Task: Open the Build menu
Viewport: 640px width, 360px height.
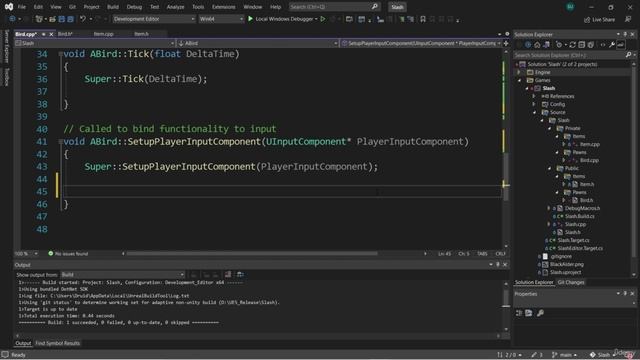Action: (113, 7)
